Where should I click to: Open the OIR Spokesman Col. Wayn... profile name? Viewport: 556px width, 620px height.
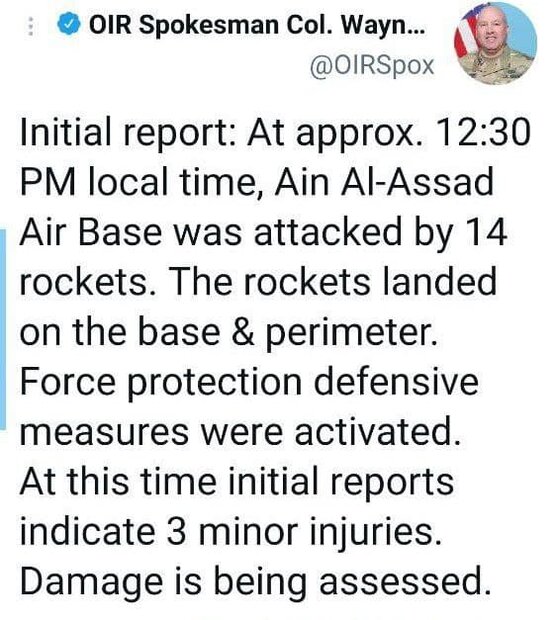point(257,25)
